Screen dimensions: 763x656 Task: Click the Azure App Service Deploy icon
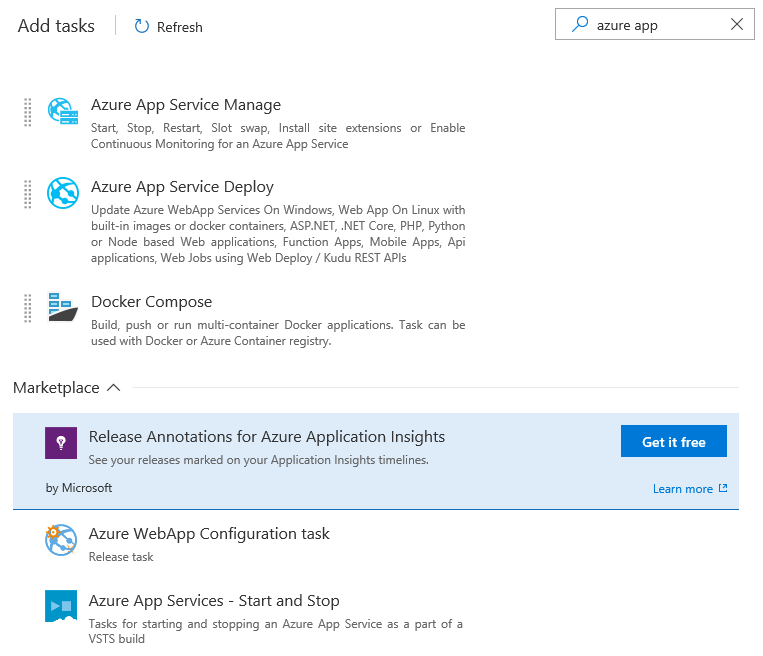click(x=63, y=193)
